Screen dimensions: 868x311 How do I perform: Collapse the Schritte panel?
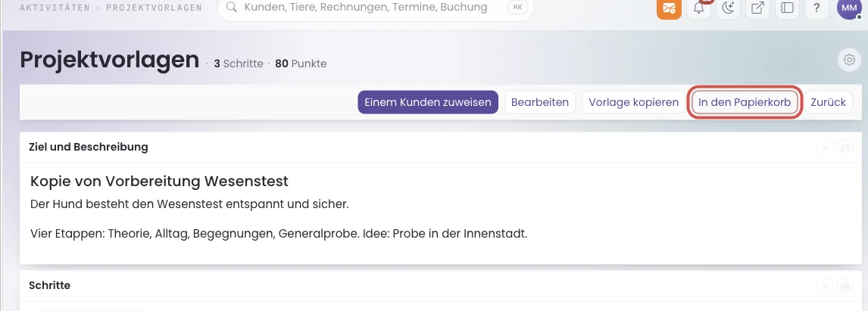click(x=825, y=286)
